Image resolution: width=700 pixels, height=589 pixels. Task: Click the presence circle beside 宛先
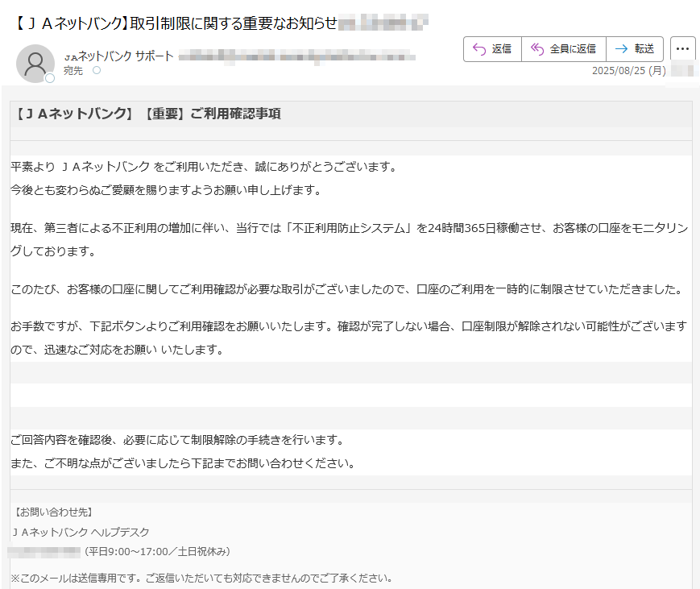[x=97, y=70]
